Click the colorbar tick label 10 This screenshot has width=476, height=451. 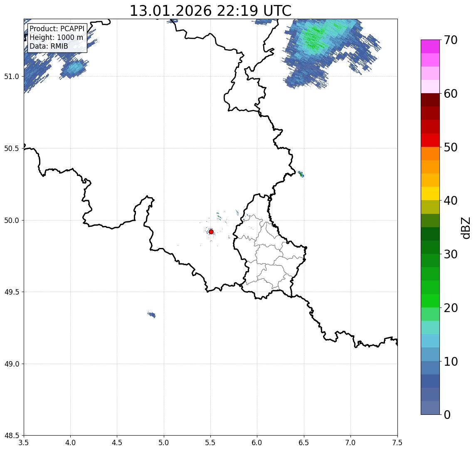pos(451,361)
